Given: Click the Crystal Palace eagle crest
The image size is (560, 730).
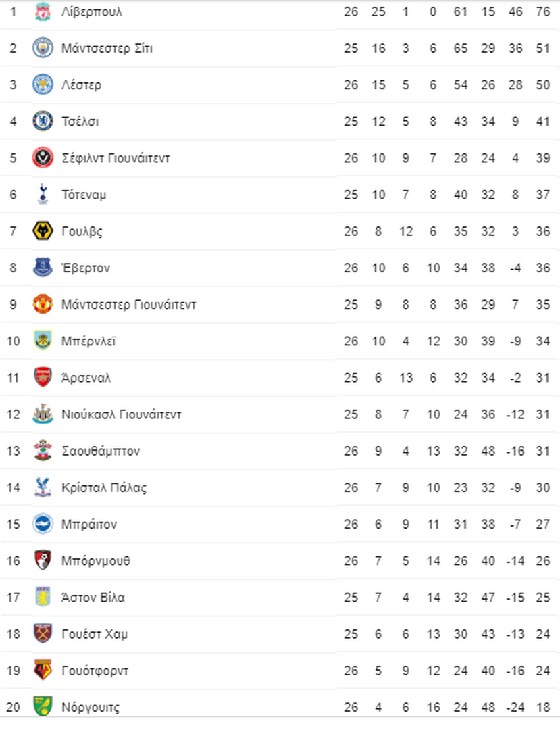Looking at the screenshot, I should point(43,487).
